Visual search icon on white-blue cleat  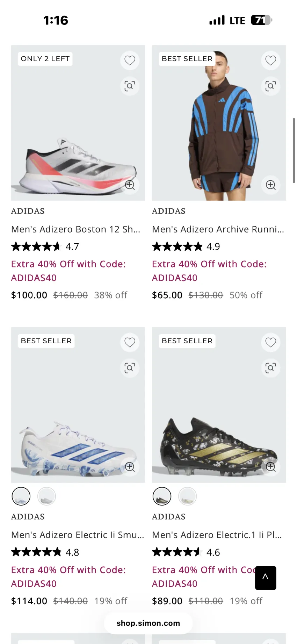(x=130, y=368)
